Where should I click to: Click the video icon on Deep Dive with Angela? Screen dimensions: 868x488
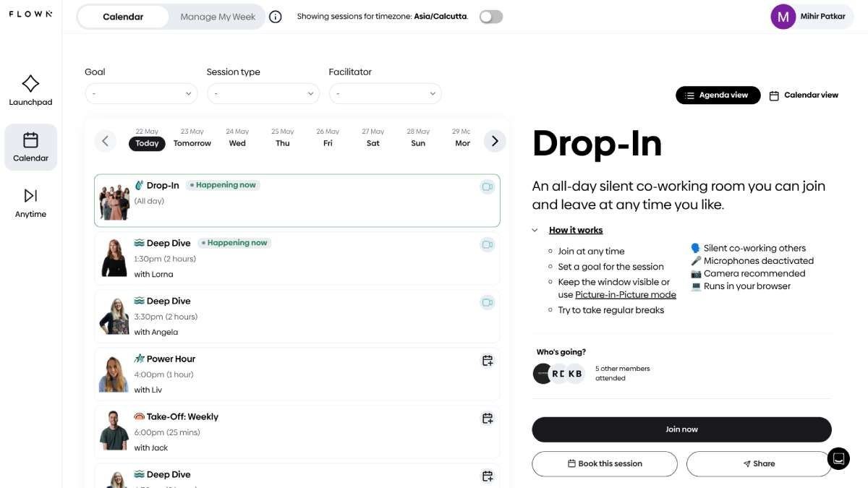tap(488, 302)
